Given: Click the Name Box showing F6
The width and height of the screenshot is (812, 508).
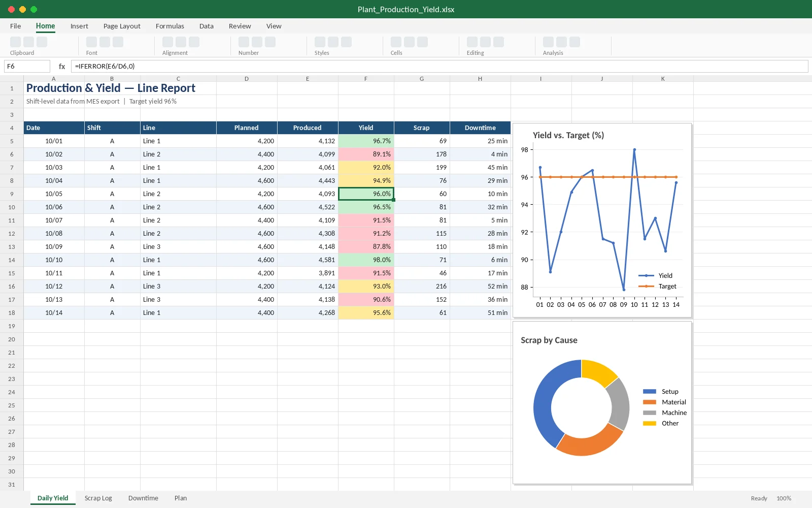Looking at the screenshot, I should 27,66.
